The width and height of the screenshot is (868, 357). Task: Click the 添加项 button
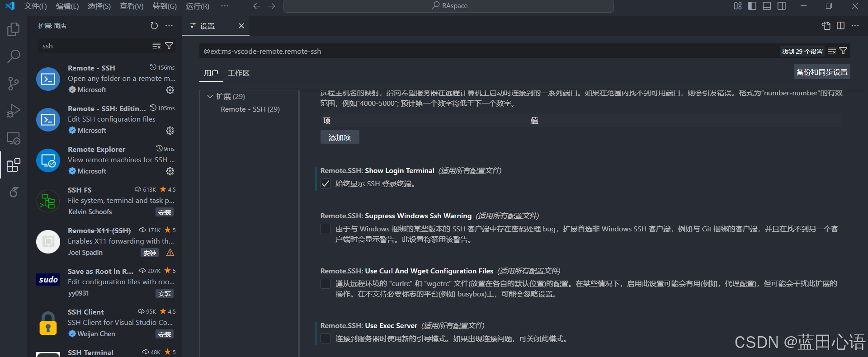tap(340, 137)
